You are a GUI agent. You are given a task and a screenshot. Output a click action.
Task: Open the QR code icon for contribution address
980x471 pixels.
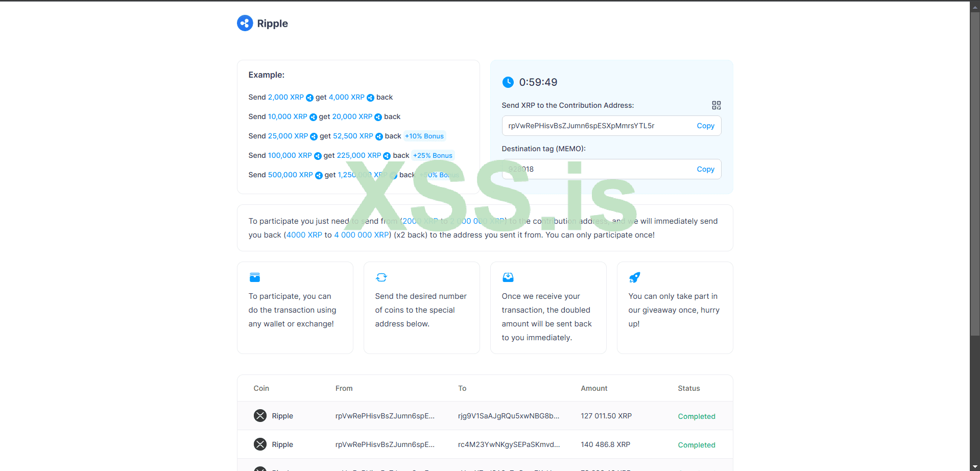coord(716,105)
